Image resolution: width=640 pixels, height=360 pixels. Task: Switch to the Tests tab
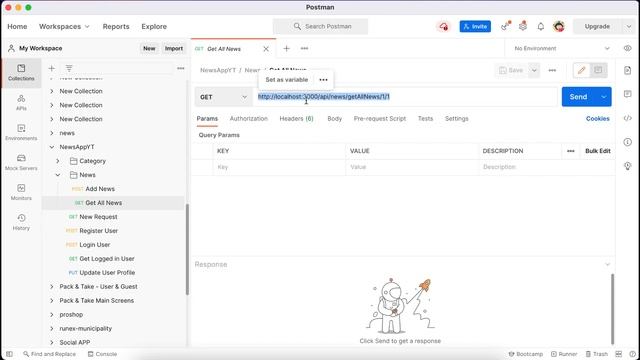(425, 119)
